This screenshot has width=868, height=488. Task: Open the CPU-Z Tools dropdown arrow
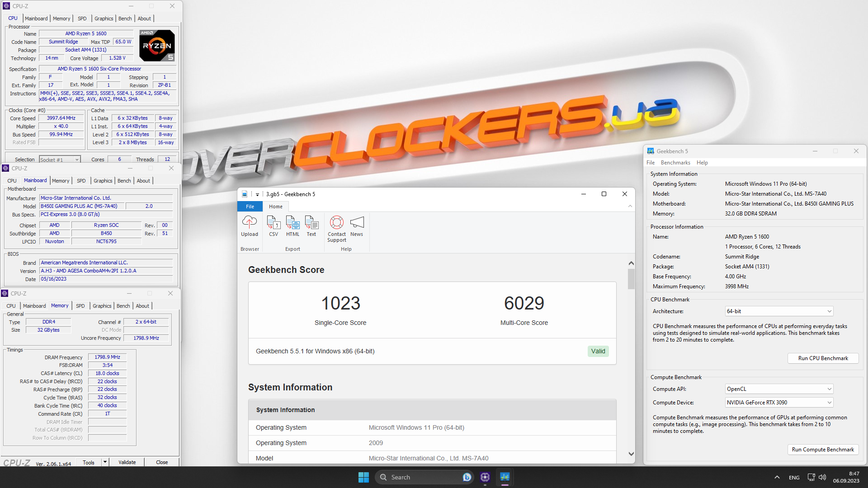click(105, 462)
